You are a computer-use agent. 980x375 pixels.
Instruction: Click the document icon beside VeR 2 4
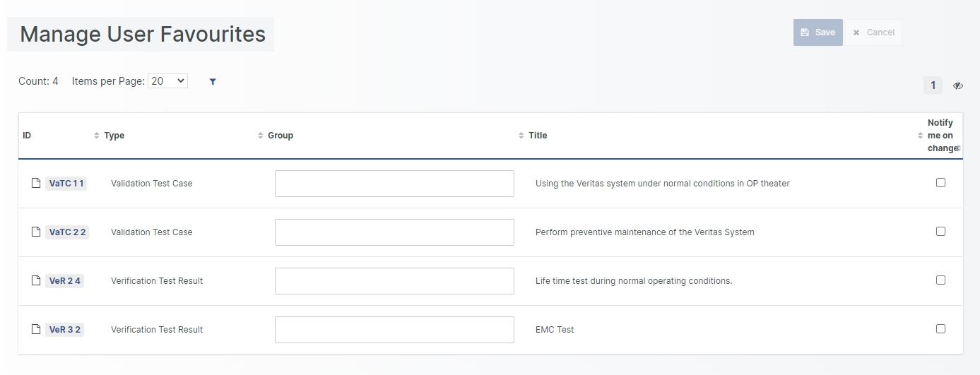(x=36, y=281)
